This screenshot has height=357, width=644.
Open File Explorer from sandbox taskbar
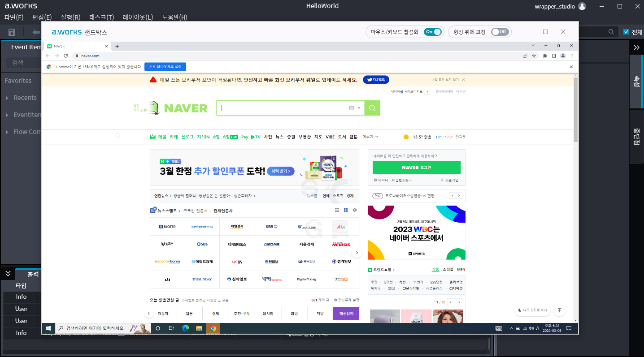(199, 328)
